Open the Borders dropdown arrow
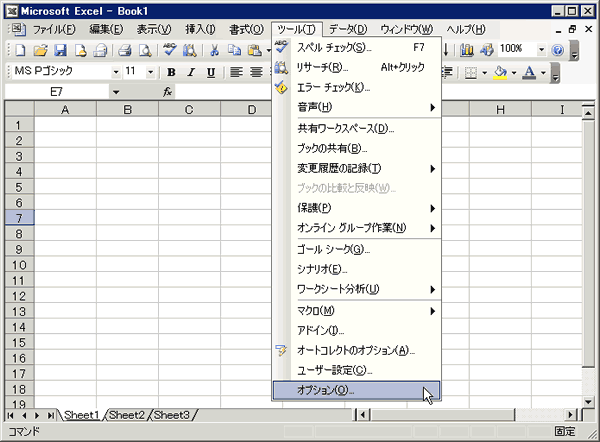 click(484, 72)
